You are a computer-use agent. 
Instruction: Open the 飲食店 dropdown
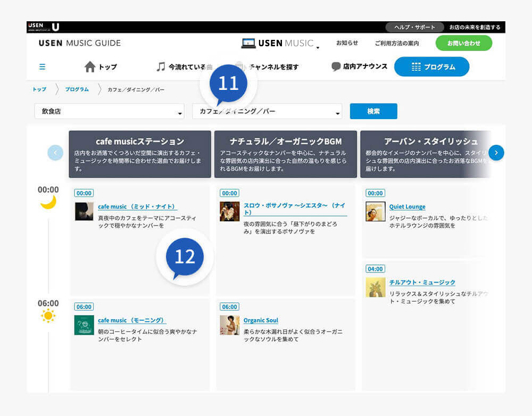pyautogui.click(x=109, y=111)
